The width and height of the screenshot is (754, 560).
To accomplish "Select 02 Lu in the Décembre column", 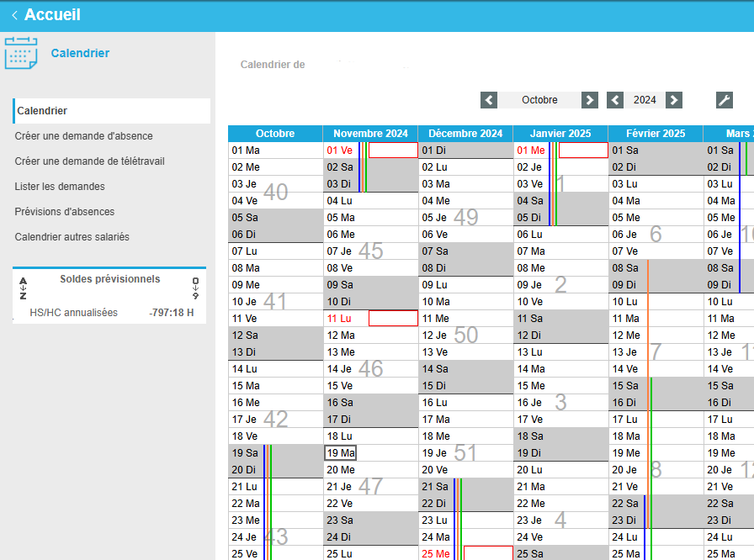I will coord(465,167).
